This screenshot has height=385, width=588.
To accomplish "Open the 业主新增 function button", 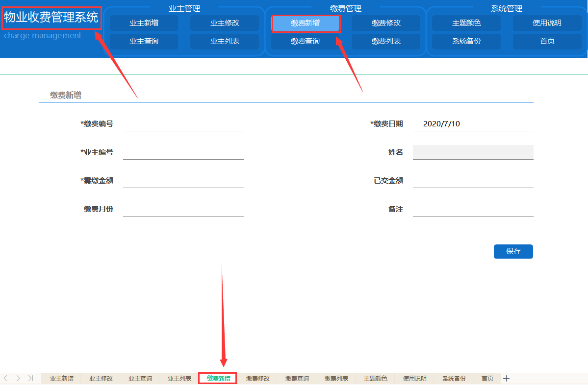I will (143, 23).
